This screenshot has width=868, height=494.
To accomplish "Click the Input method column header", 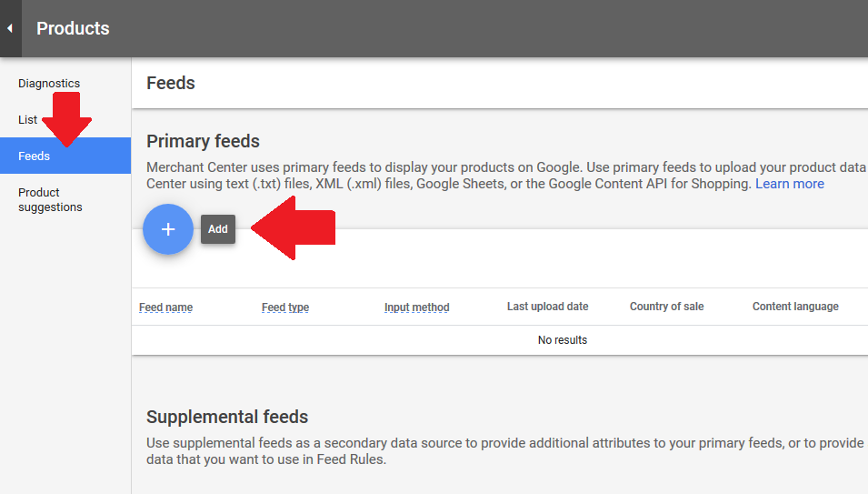I will pos(416,307).
